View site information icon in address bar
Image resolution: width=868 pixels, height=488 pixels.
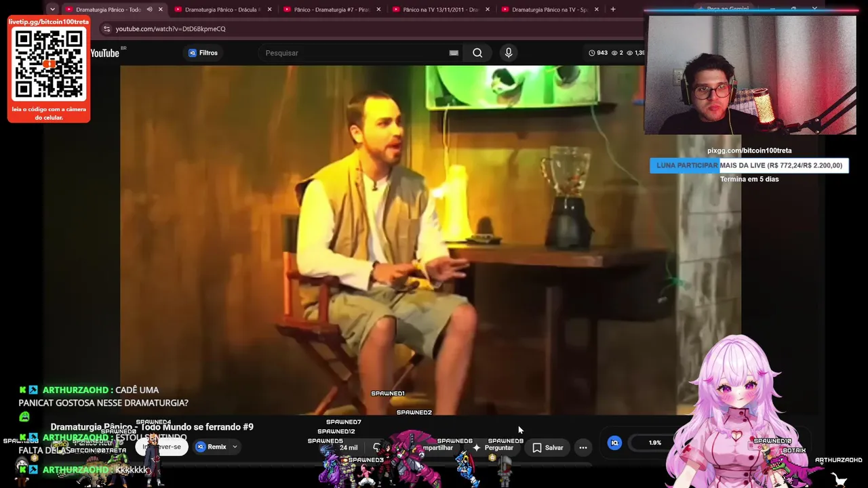[106, 29]
